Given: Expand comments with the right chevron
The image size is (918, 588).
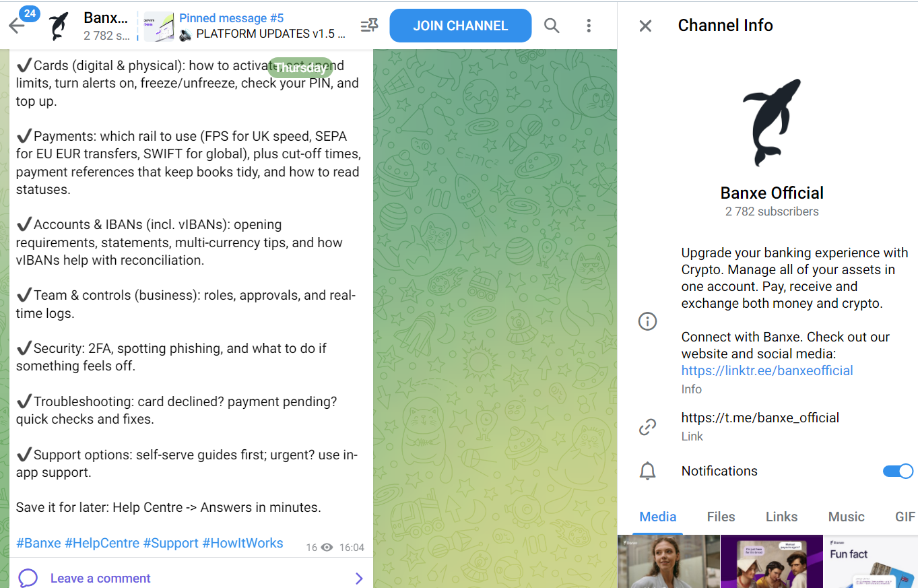Looking at the screenshot, I should 359,578.
